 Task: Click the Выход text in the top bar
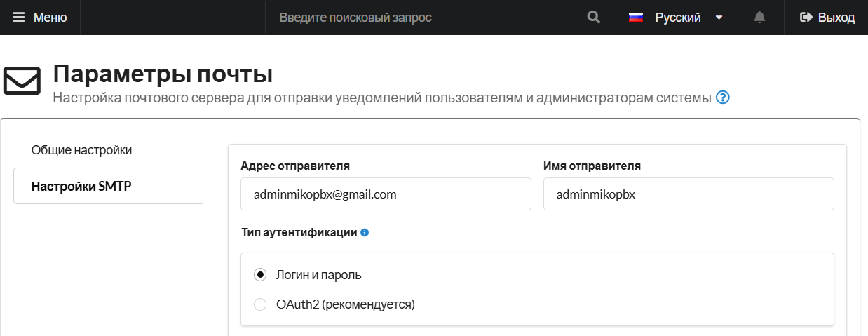point(836,18)
